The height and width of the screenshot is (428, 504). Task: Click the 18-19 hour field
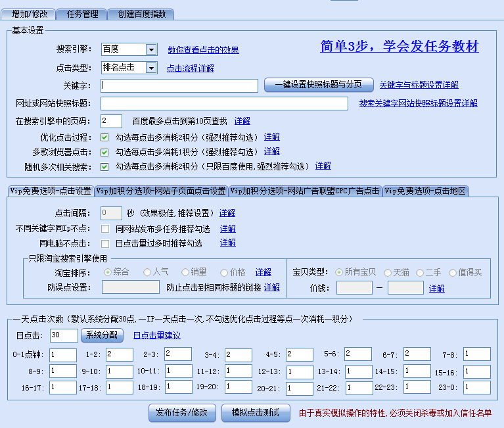click(179, 387)
